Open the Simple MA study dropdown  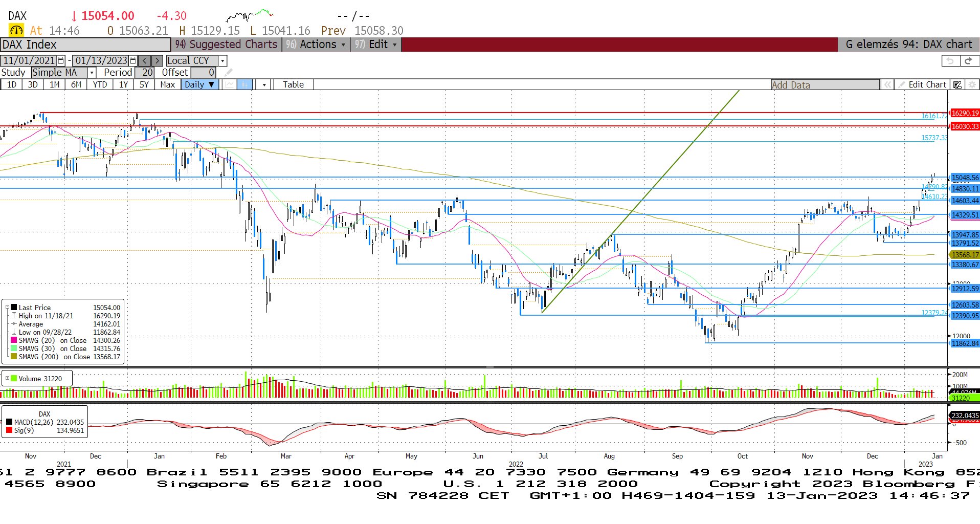(x=92, y=73)
